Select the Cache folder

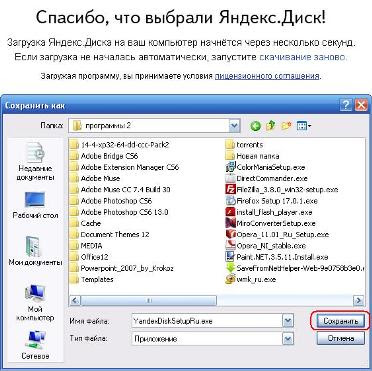[86, 223]
